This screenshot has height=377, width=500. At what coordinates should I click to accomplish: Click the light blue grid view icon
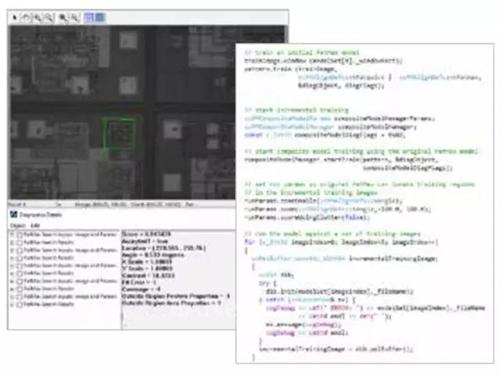pos(89,17)
